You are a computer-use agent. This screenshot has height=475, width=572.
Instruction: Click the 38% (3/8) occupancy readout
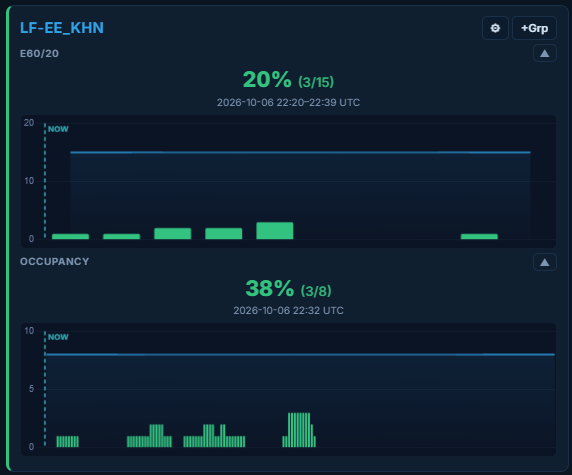tap(288, 289)
